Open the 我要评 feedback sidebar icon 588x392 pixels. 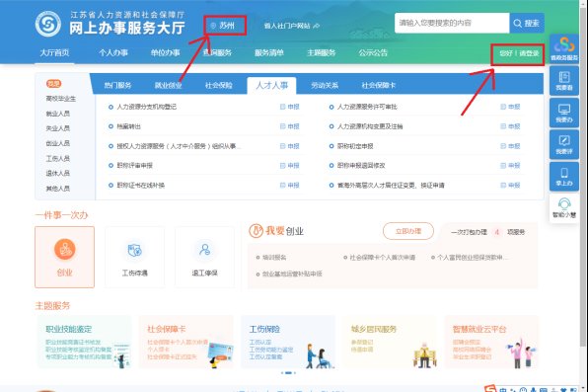pos(564,144)
